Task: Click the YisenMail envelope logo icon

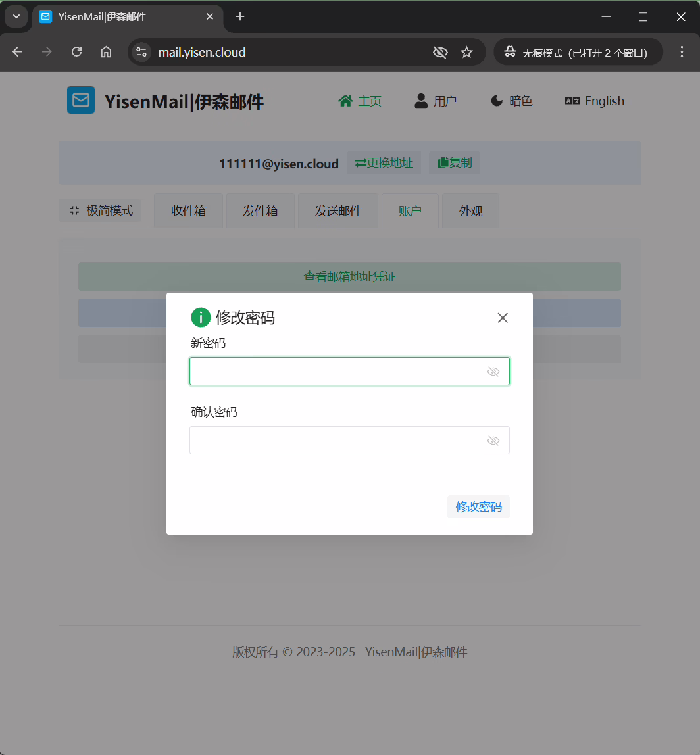Action: click(x=80, y=100)
